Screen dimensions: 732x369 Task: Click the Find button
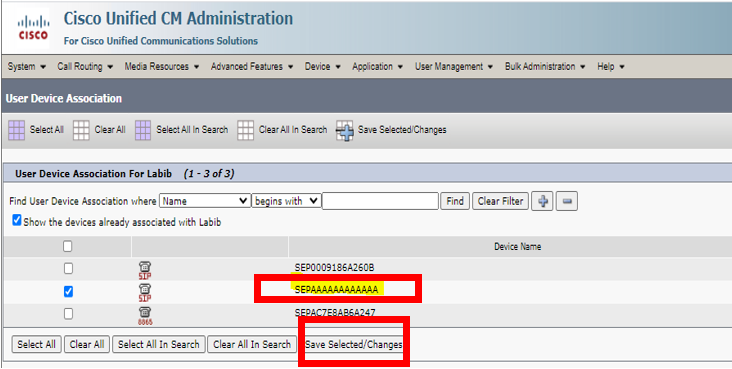(455, 201)
